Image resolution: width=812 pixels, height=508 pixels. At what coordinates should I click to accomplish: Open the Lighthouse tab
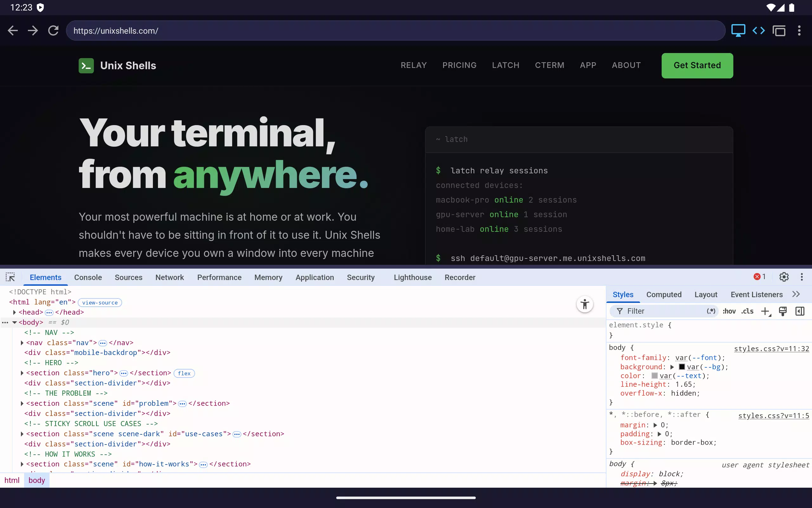pos(413,277)
